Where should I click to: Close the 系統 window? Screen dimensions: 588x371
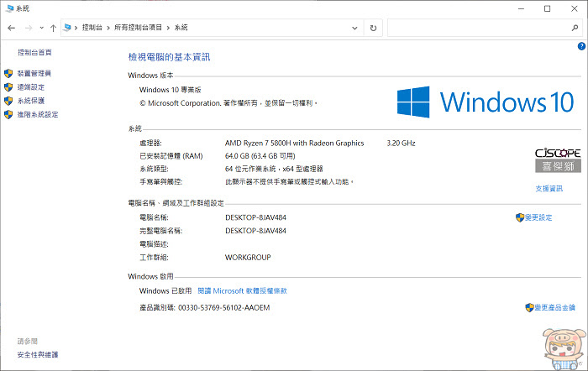click(574, 8)
